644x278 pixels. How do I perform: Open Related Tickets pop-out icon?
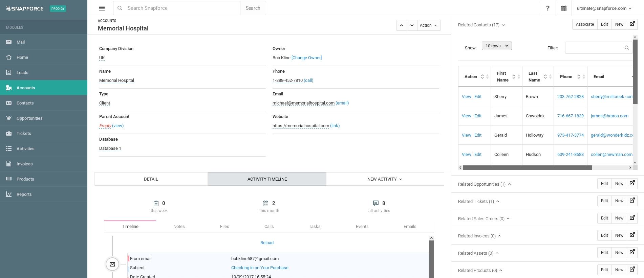[632, 201]
